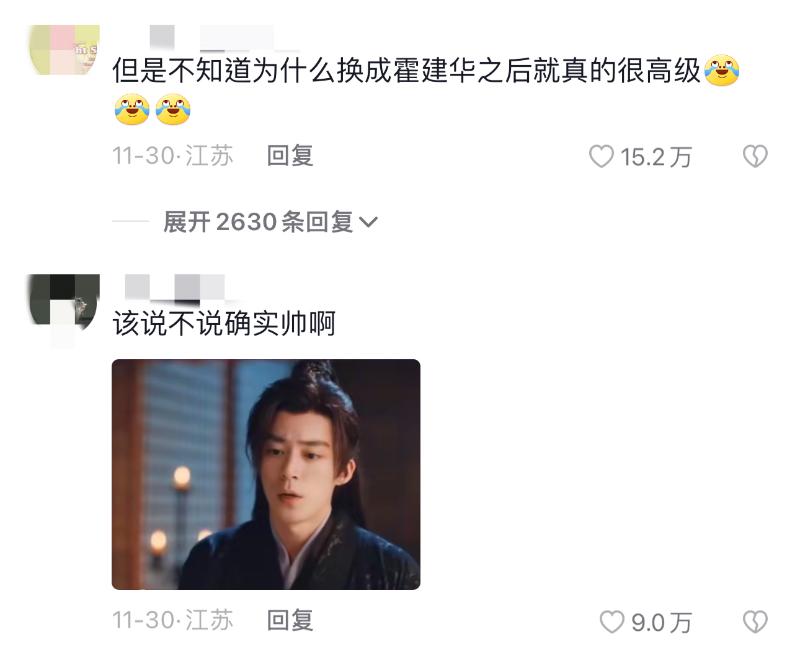
Task: Tap the broken-heart dislike on the first comment
Action: pyautogui.click(x=755, y=156)
